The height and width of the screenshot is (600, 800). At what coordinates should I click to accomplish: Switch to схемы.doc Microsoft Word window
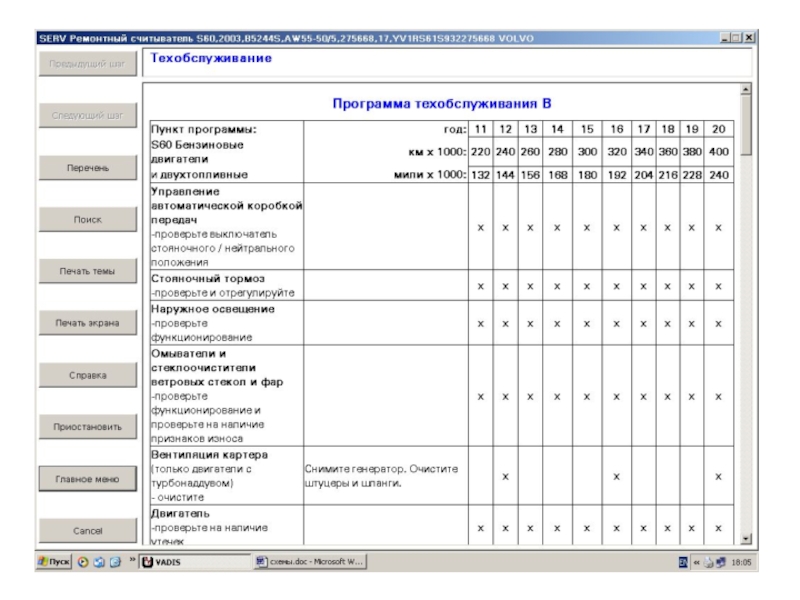310,562
